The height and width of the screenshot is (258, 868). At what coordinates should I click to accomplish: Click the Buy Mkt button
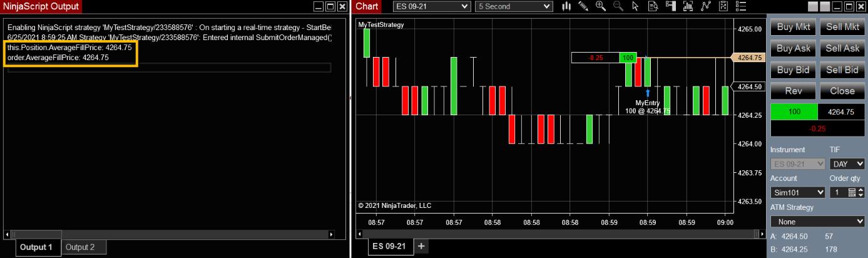tap(793, 27)
